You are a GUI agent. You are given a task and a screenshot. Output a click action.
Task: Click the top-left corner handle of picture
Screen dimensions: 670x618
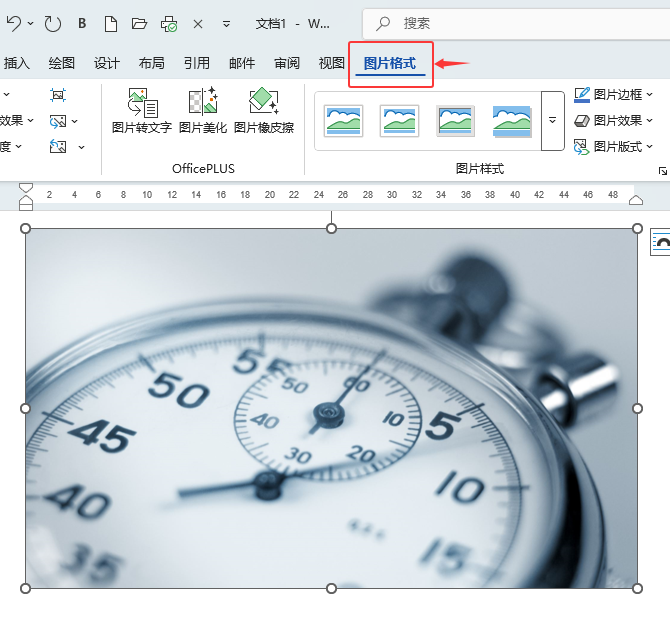point(26,229)
